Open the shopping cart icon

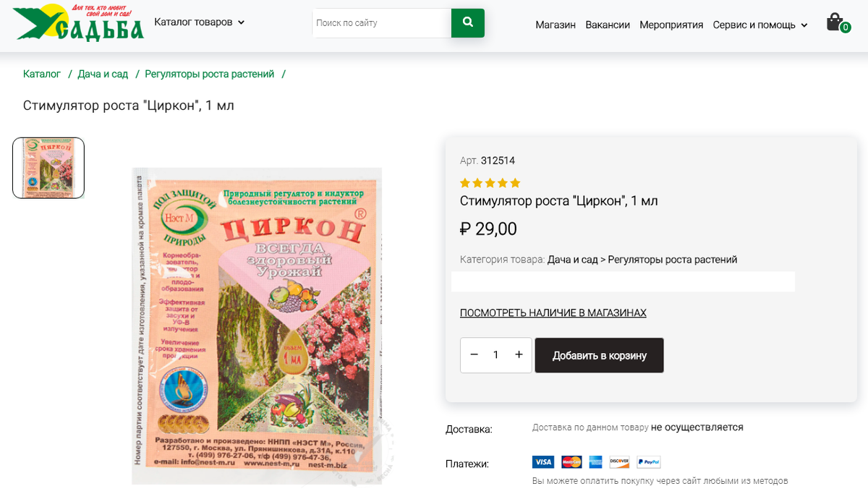pos(835,22)
